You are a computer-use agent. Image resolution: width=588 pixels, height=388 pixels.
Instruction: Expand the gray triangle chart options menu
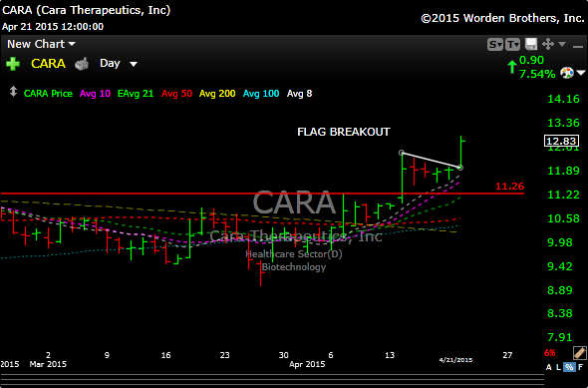(562, 44)
